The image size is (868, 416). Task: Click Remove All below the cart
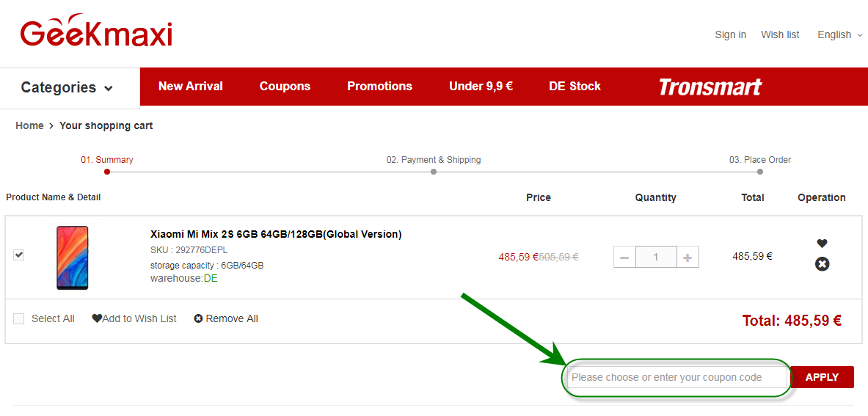(x=226, y=318)
